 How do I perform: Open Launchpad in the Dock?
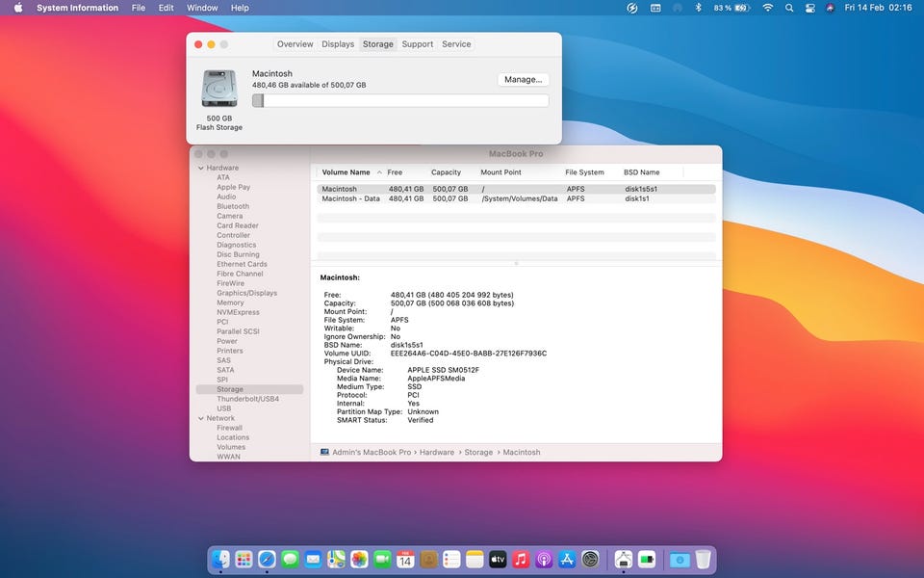pyautogui.click(x=244, y=559)
